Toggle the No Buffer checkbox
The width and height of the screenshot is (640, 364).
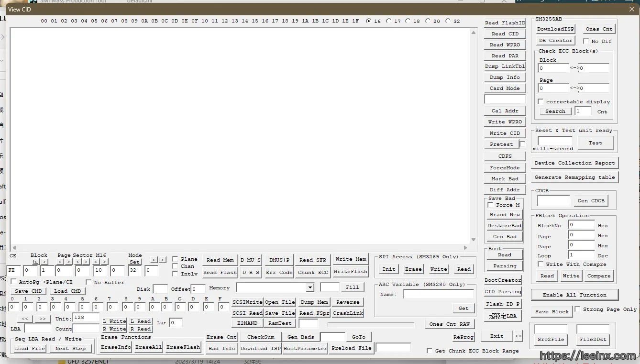point(88,282)
